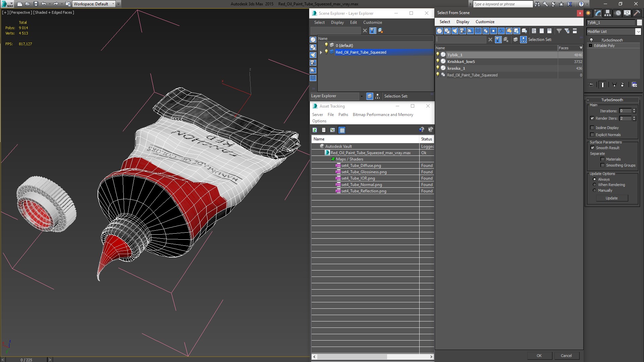Click Pin Stack icon under modifier stack
This screenshot has width=644, height=362.
tap(591, 85)
